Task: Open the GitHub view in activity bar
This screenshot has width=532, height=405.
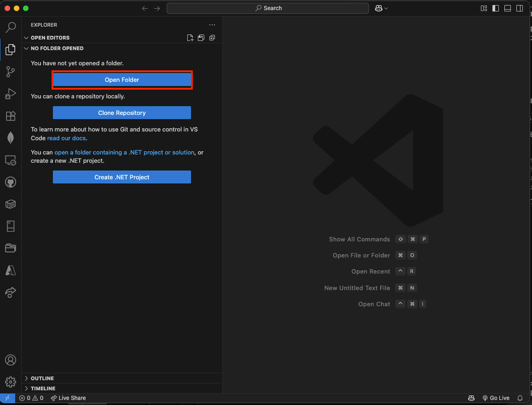Action: click(11, 182)
